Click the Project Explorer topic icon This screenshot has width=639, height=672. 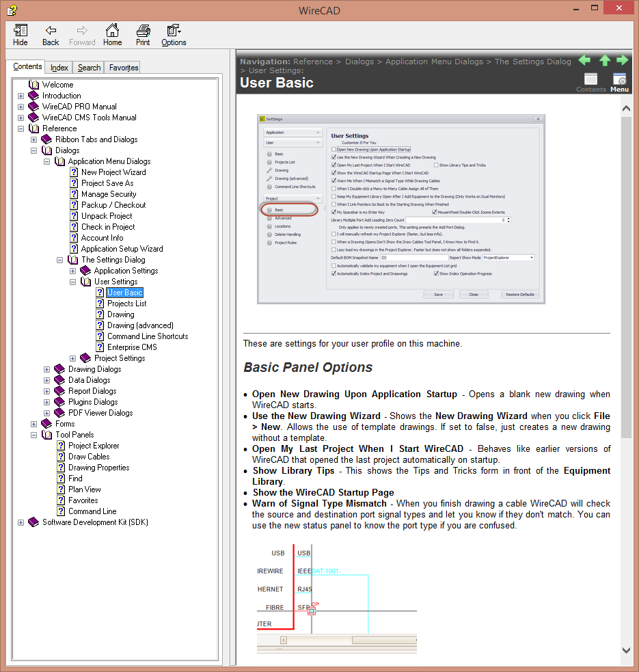coord(62,446)
